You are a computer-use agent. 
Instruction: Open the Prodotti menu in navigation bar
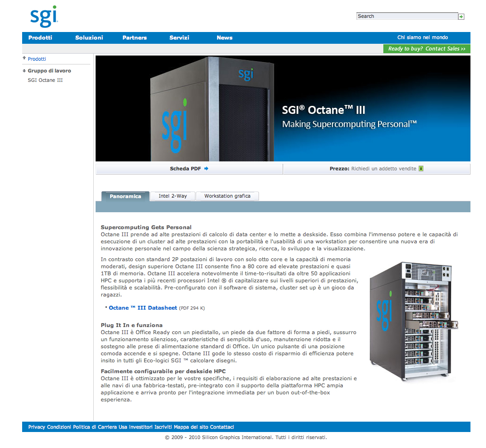(x=40, y=38)
